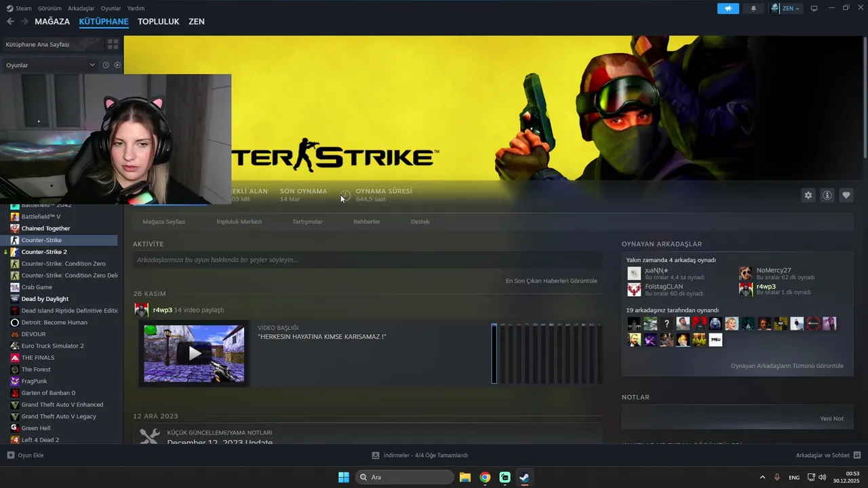The height and width of the screenshot is (488, 868).
Task: Open the ZEN account dropdown
Action: point(786,9)
